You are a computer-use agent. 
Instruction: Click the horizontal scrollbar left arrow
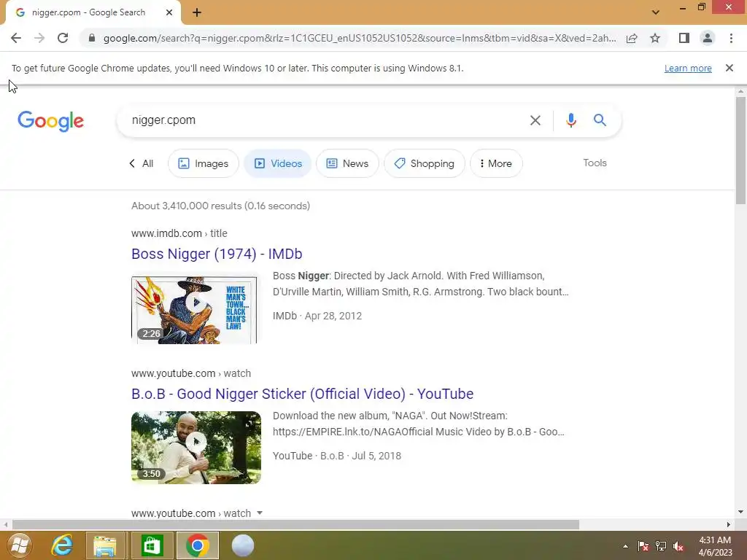point(5,524)
